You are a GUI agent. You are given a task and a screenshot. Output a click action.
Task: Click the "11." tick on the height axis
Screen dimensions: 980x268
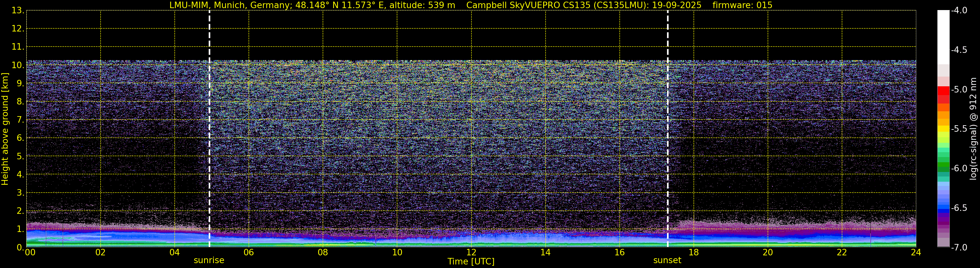18,47
